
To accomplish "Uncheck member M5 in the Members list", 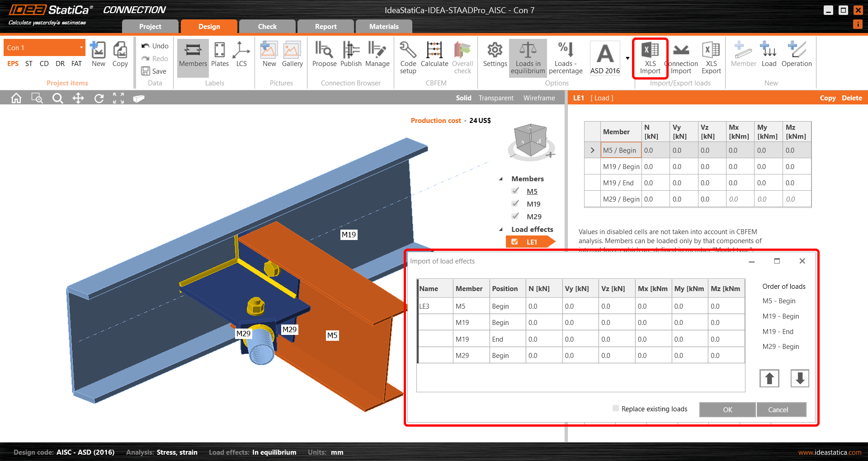I will pos(515,191).
